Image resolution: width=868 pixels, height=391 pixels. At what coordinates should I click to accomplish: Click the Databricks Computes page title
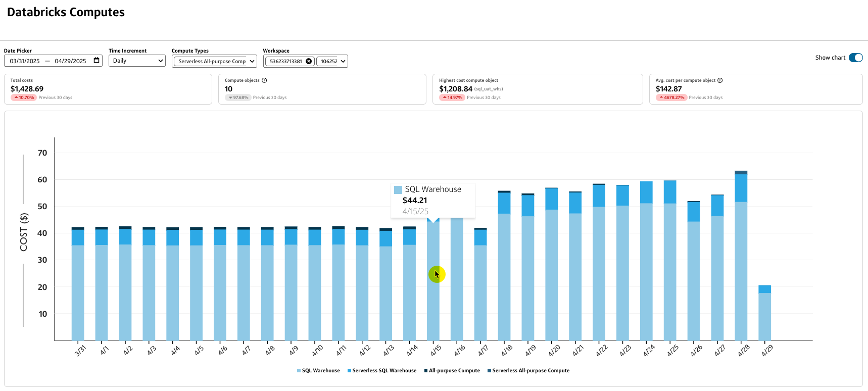pyautogui.click(x=66, y=12)
